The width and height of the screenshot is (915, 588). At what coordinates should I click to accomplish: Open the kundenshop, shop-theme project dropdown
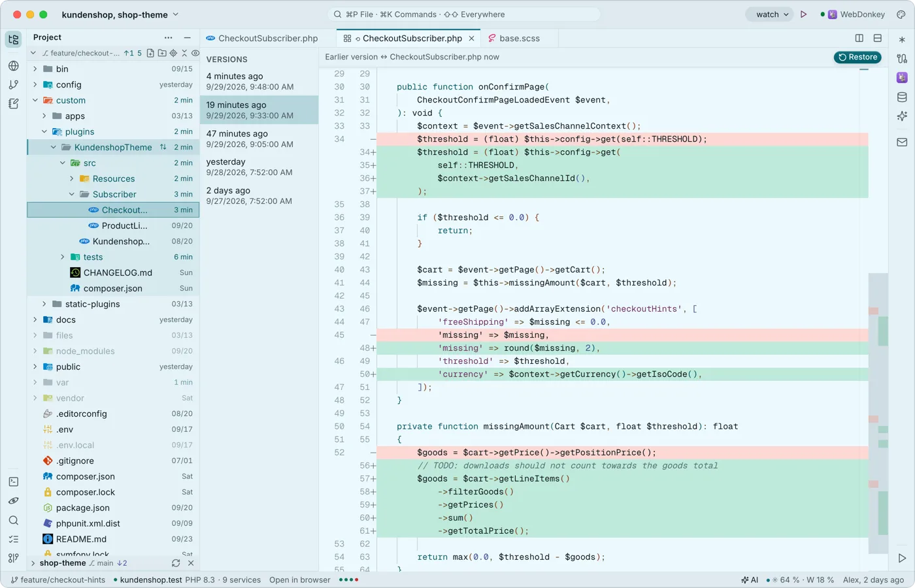coord(120,14)
